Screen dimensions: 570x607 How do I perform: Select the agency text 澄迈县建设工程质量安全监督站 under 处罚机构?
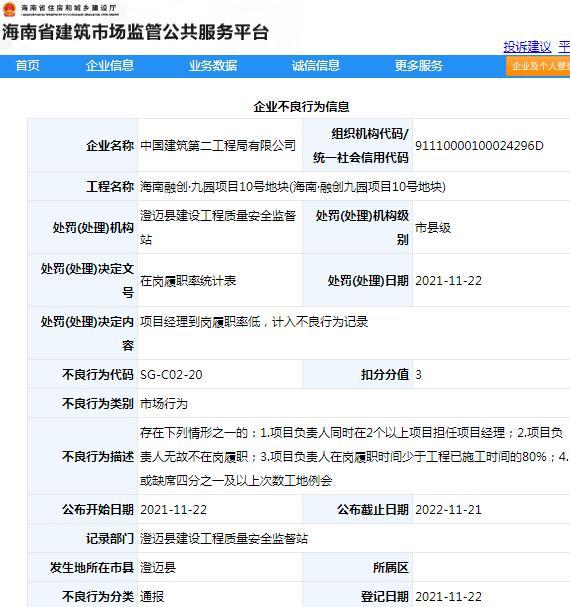pyautogui.click(x=218, y=228)
